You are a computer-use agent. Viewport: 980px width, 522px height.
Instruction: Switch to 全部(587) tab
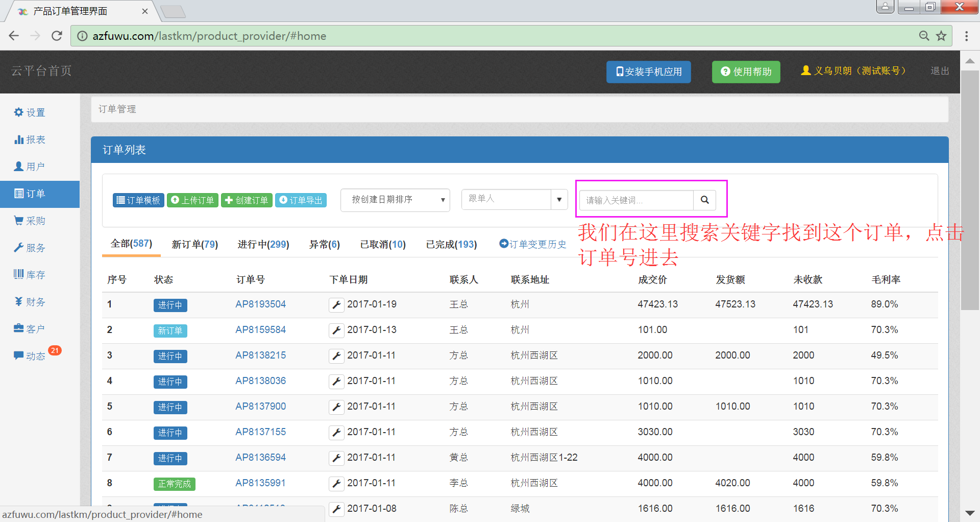coord(131,244)
